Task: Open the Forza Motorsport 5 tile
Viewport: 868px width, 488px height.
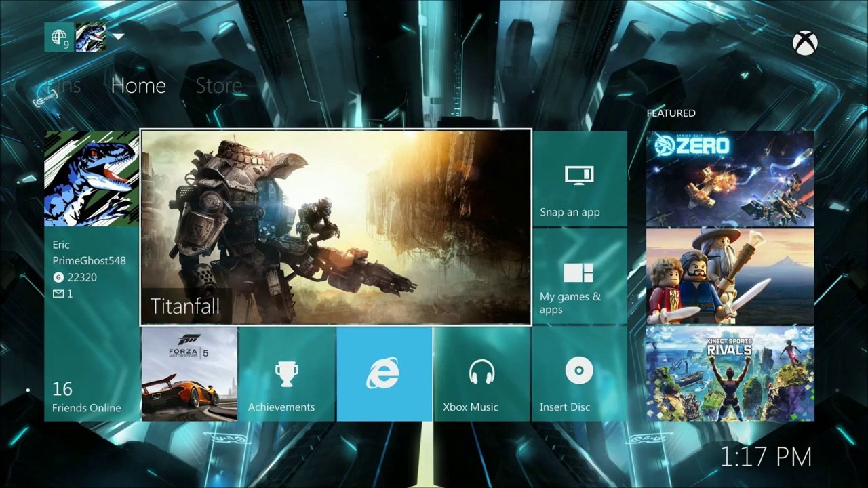Action: coord(189,374)
